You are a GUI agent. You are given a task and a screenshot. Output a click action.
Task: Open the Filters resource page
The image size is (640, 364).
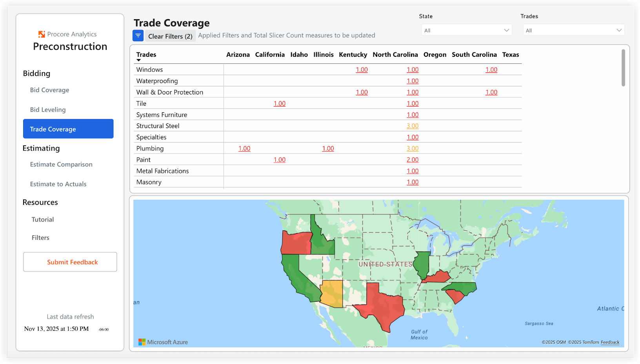point(40,237)
